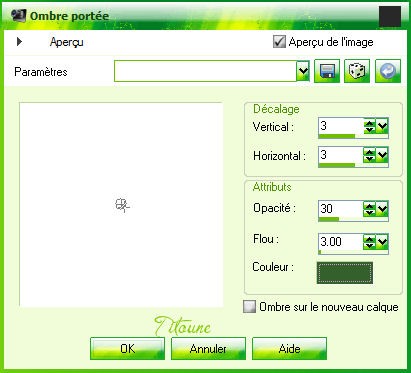Reset to default with the blue arrow icon
The image size is (411, 373).
[388, 71]
